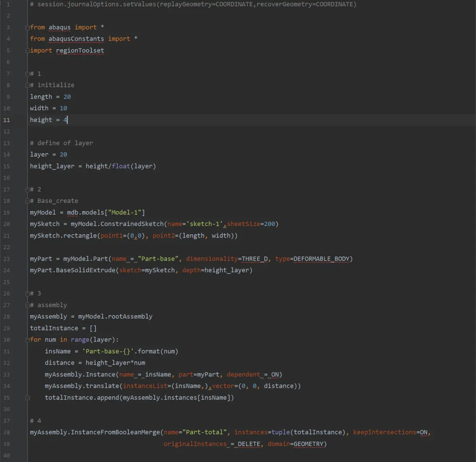The width and height of the screenshot is (476, 462).
Task: Click line number 40 in the gutter
Action: coord(6,455)
